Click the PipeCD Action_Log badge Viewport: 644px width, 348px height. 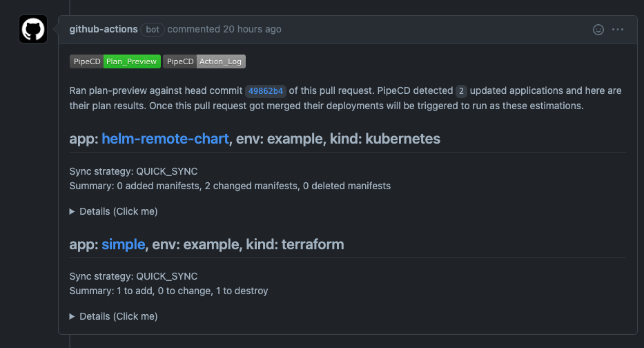tap(204, 61)
